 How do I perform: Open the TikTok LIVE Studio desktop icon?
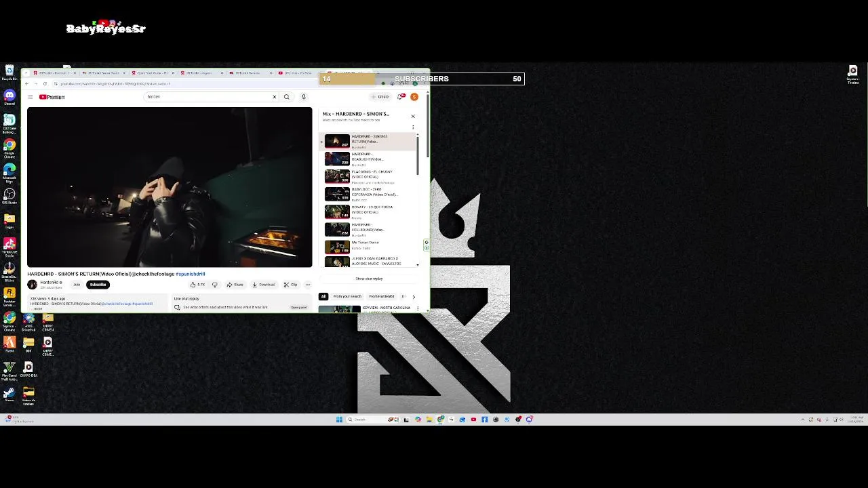pos(9,247)
